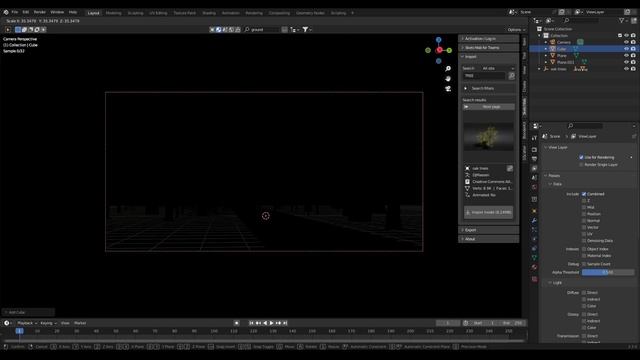Toggle the Combined pass checkbox
Image resolution: width=640 pixels, height=360 pixels.
[x=584, y=194]
